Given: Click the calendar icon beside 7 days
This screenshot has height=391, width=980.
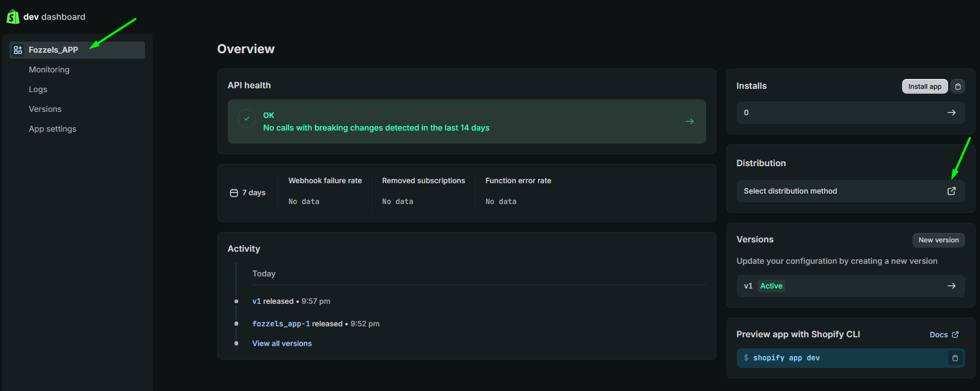Looking at the screenshot, I should (x=234, y=193).
